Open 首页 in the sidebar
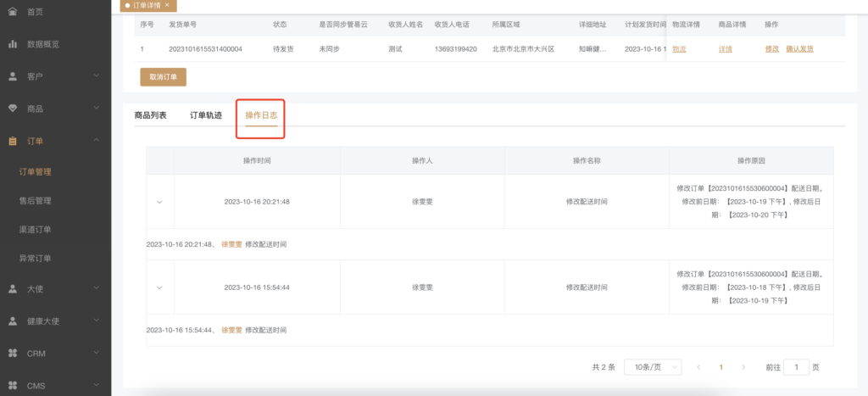Viewport: 868px width, 396px height. point(35,12)
